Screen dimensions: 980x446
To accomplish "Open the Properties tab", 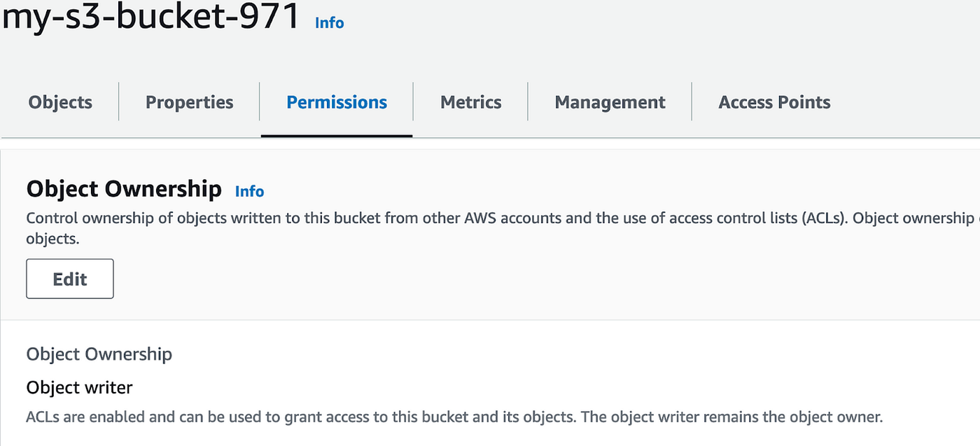I will tap(189, 102).
